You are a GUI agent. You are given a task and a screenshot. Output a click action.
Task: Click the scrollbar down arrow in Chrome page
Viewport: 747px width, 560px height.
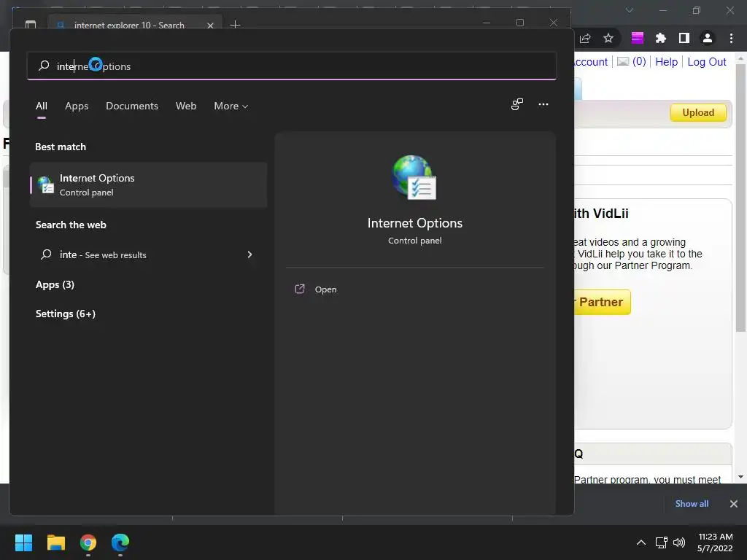[740, 477]
